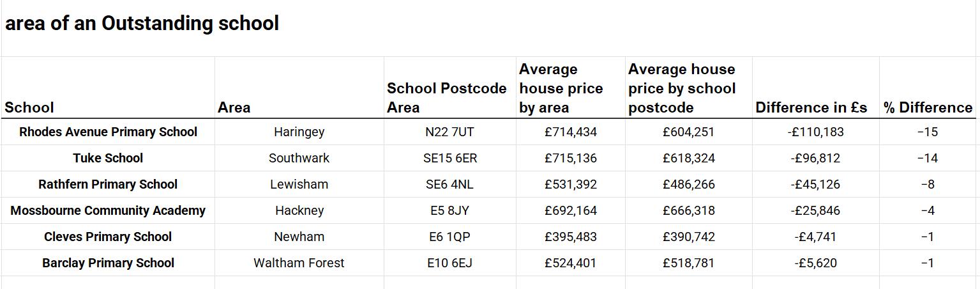The height and width of the screenshot is (289, 980).
Task: Click the title cell 'area of an Outstanding school'
Action: click(142, 24)
